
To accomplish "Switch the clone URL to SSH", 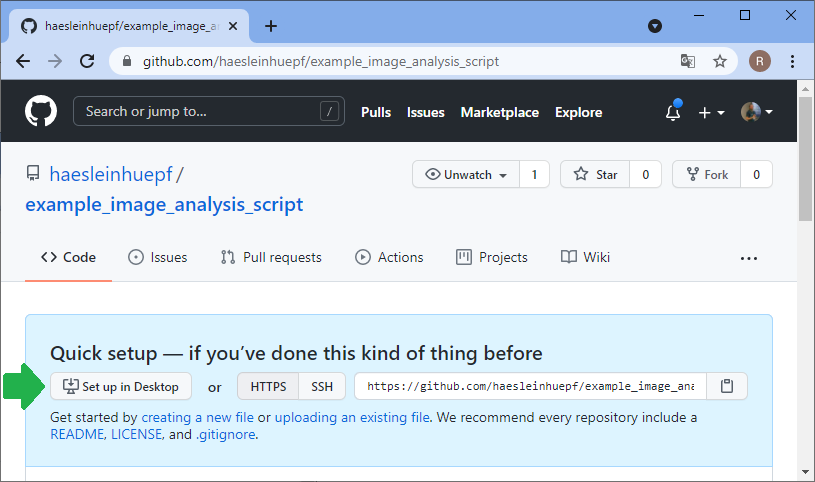I will pyautogui.click(x=322, y=386).
